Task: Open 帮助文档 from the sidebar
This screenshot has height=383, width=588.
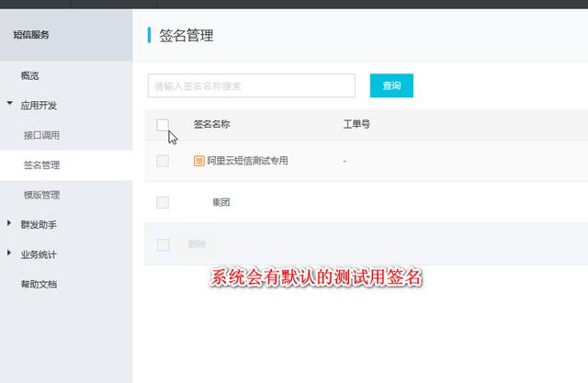Action: (x=39, y=284)
